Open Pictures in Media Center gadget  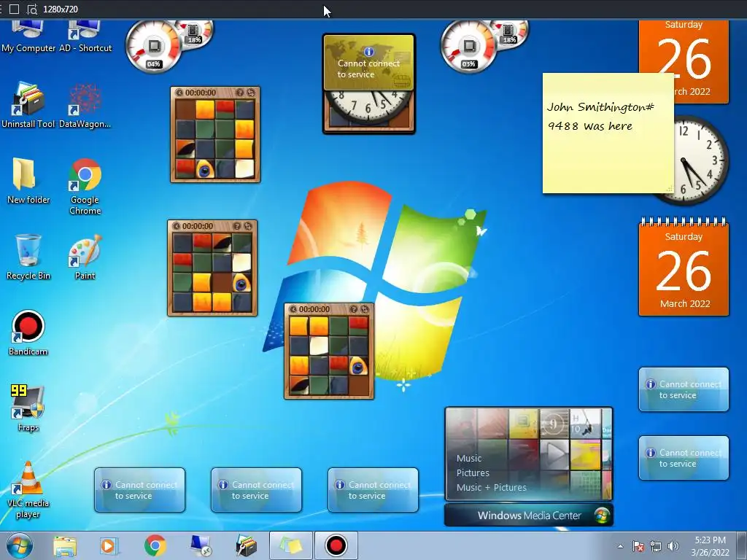(x=473, y=472)
